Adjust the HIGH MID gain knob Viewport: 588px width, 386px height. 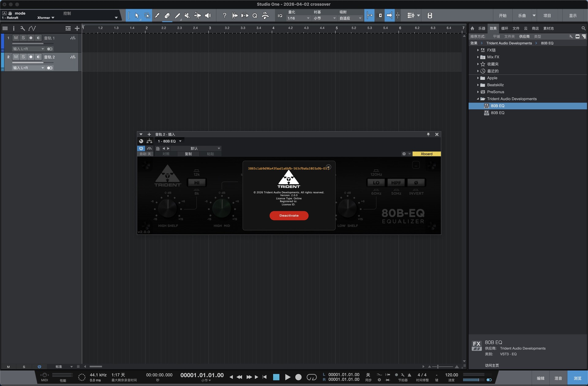pyautogui.click(x=222, y=208)
